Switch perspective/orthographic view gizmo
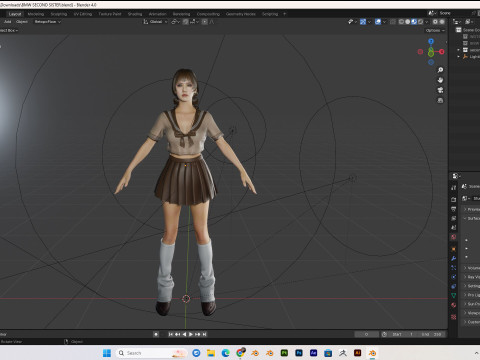This screenshot has height=360, width=480. point(440,100)
